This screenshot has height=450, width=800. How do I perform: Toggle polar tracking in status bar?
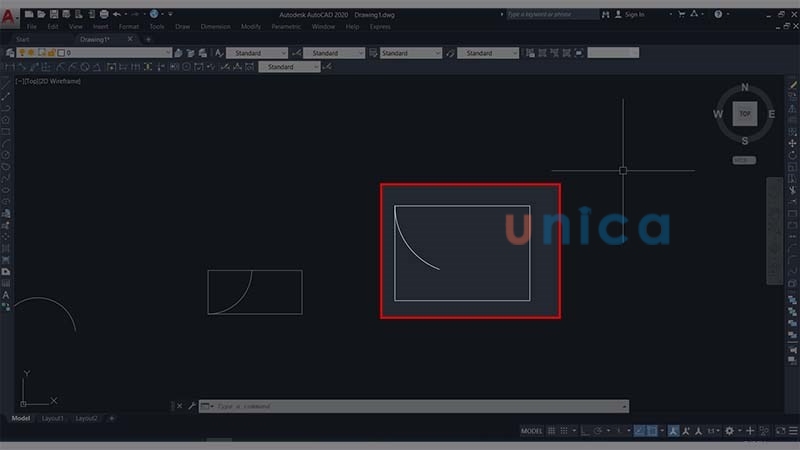click(597, 431)
